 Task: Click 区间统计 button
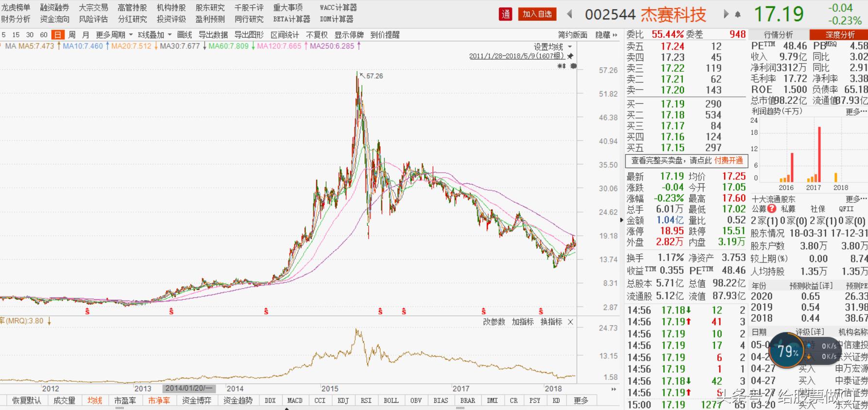tap(285, 35)
